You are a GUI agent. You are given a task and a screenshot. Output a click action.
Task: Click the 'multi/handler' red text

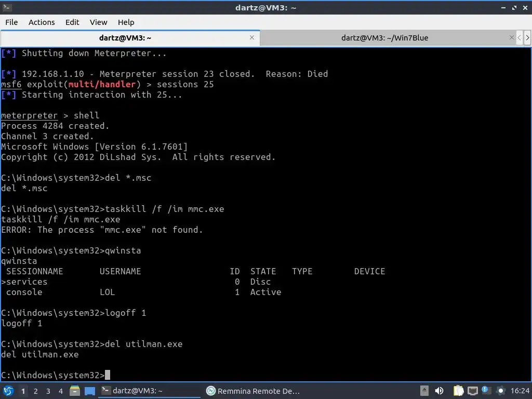(x=102, y=85)
